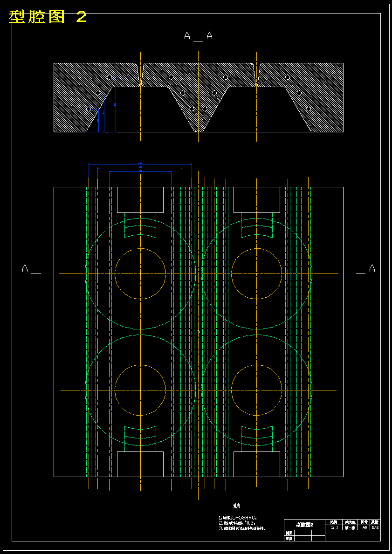
Task: Pick the longest blue horizontal dimension text
Action: click(140, 163)
